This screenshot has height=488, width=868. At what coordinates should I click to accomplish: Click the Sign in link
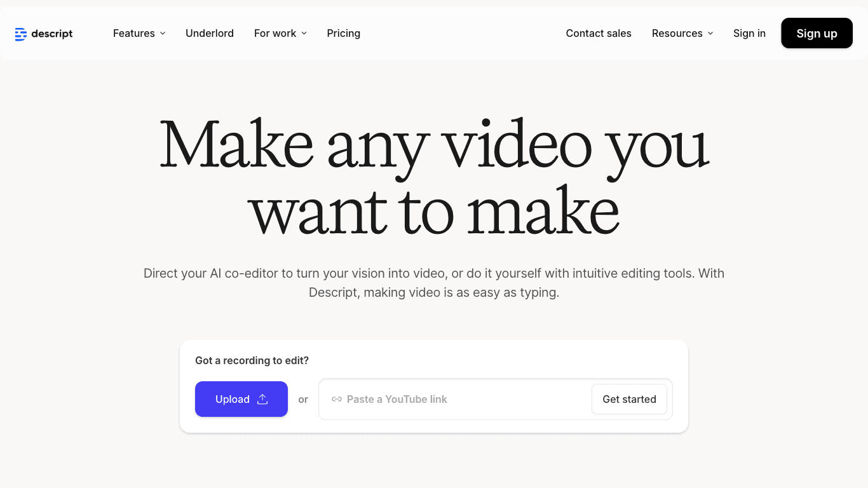[x=749, y=33]
